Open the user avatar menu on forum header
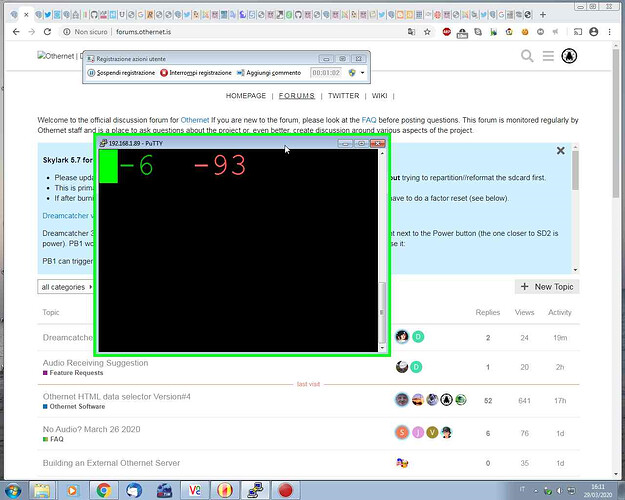 pyautogui.click(x=569, y=56)
